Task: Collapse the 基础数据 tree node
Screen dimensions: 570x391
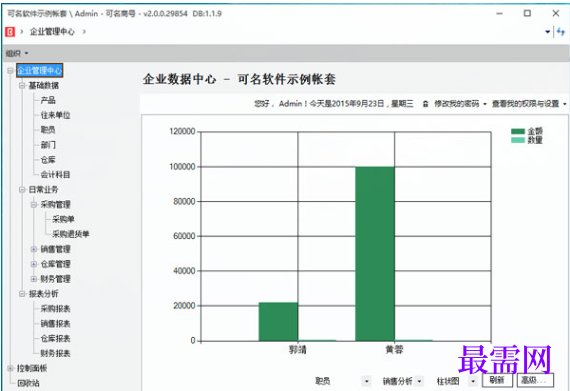Action: 22,85
